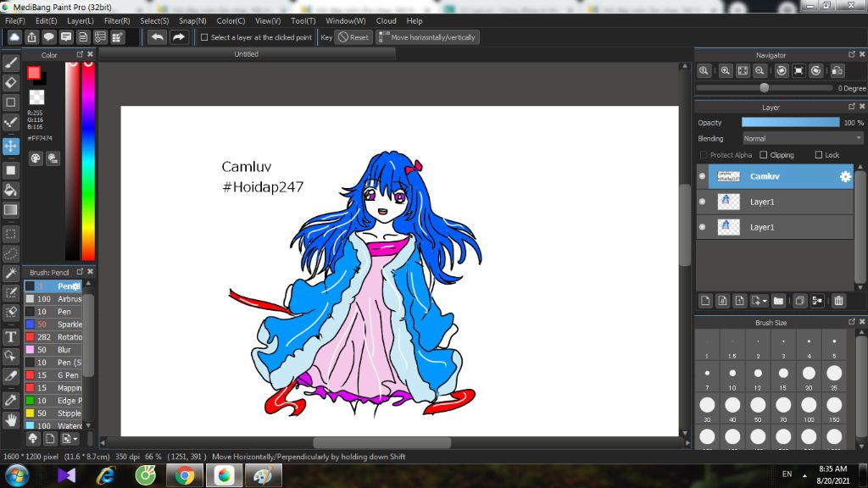Undock the Navigator panel
Screen dimensions: 868x488
coord(852,54)
